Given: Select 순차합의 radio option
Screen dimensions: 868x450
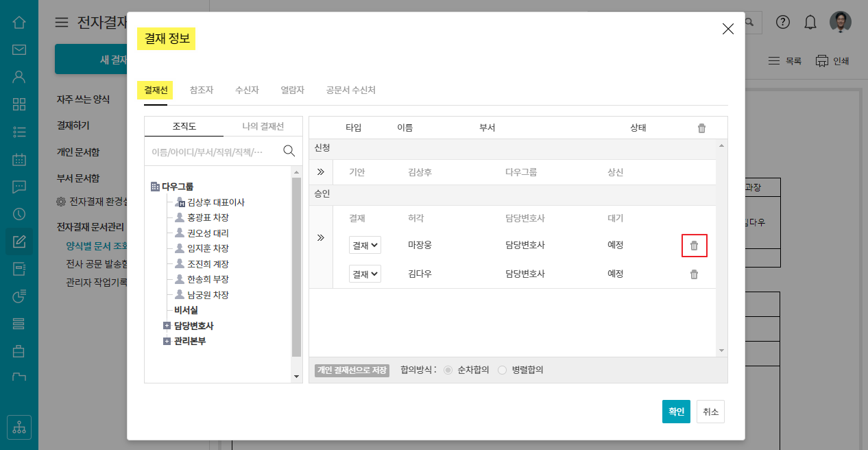Looking at the screenshot, I should tap(448, 370).
